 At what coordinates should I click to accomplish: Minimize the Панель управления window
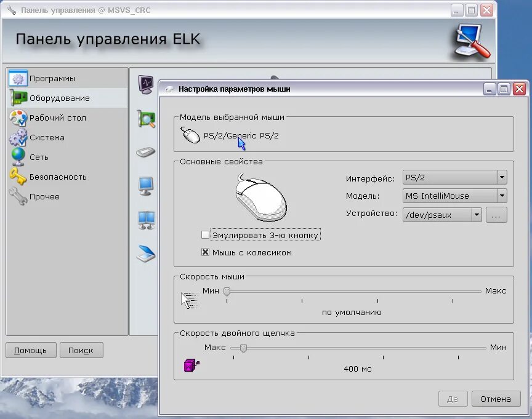click(457, 10)
